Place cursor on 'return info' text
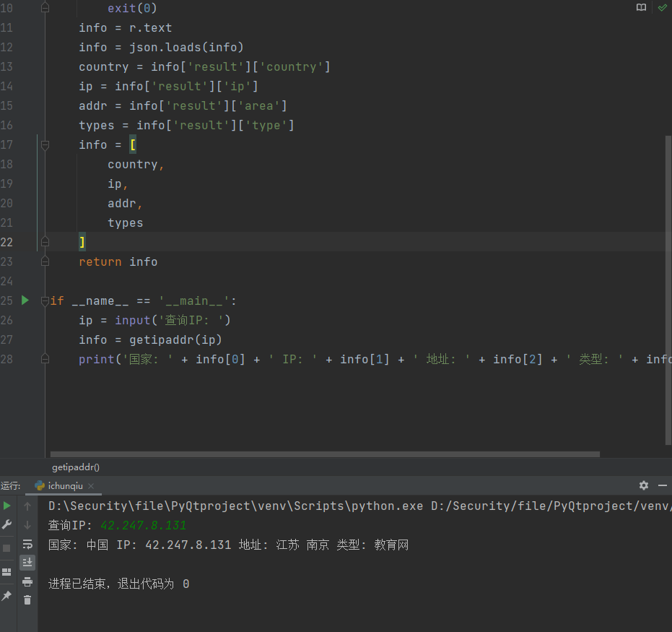Screen dimensions: 672x632 pos(118,261)
